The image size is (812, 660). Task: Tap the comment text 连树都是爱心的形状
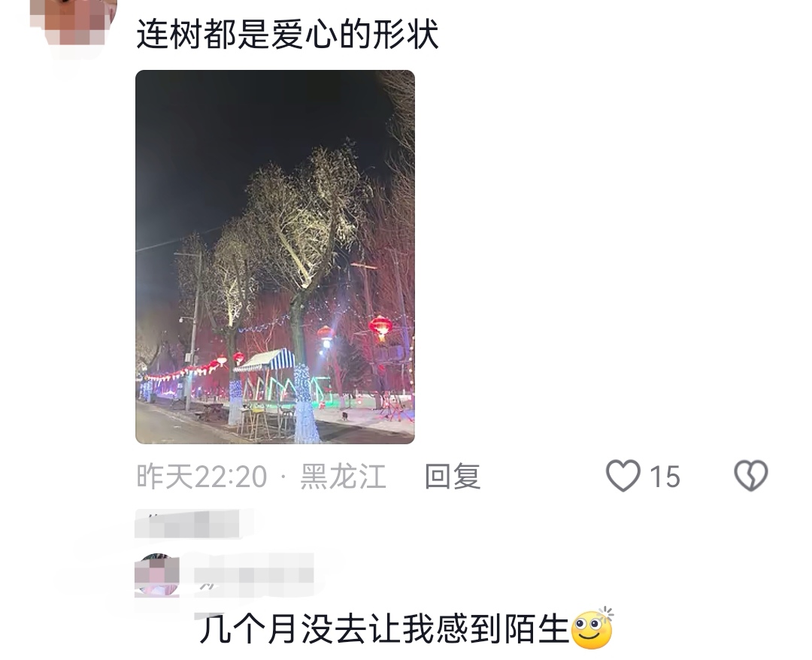[287, 35]
